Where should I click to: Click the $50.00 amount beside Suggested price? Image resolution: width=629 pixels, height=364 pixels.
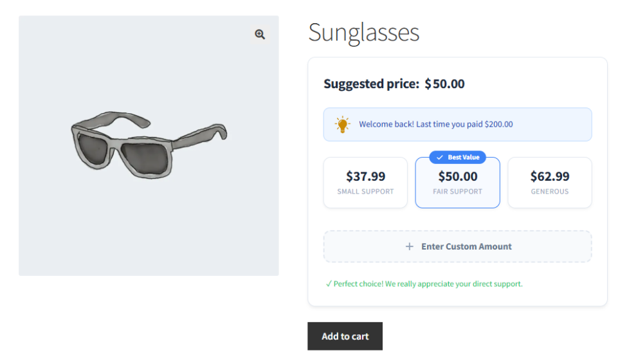[x=444, y=84]
